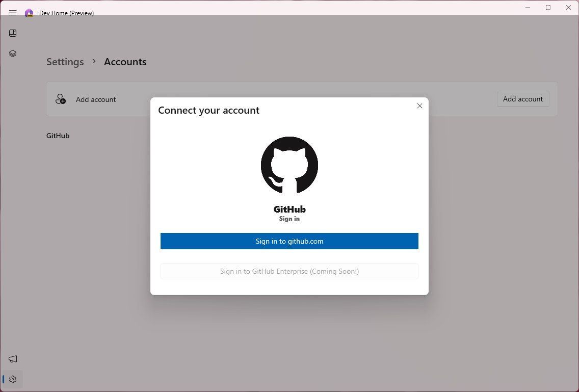Click the GitHub Octocat logo in the dialog

click(289, 165)
